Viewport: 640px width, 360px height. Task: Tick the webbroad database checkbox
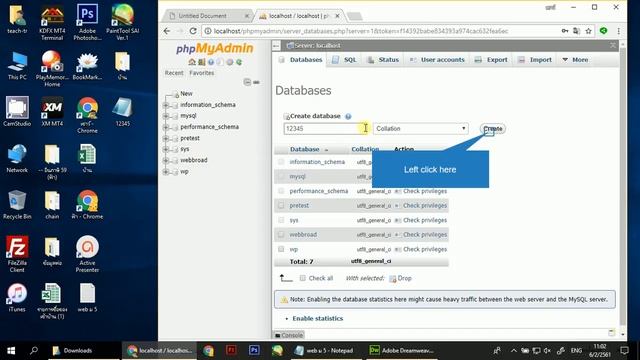[x=281, y=235]
